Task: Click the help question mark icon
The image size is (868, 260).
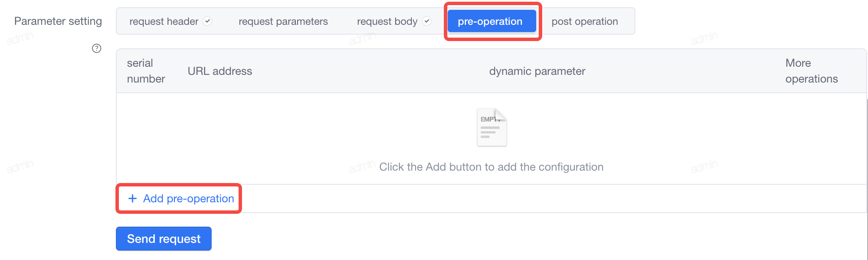Action: point(97,48)
